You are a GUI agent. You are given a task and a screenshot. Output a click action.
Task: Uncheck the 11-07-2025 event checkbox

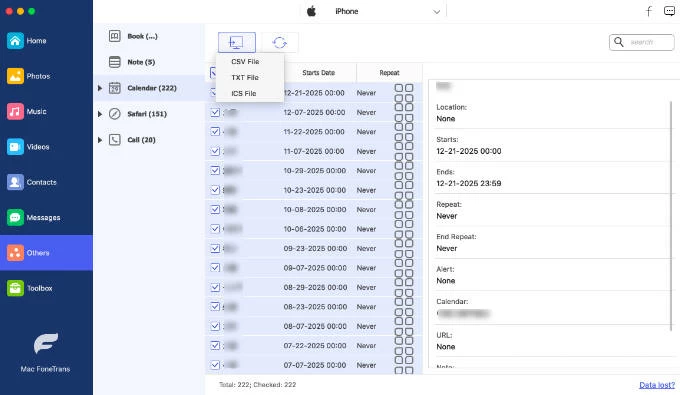coord(215,151)
